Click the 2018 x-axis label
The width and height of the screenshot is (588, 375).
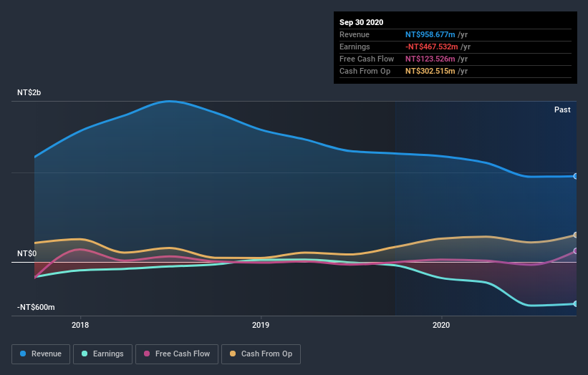click(x=80, y=325)
